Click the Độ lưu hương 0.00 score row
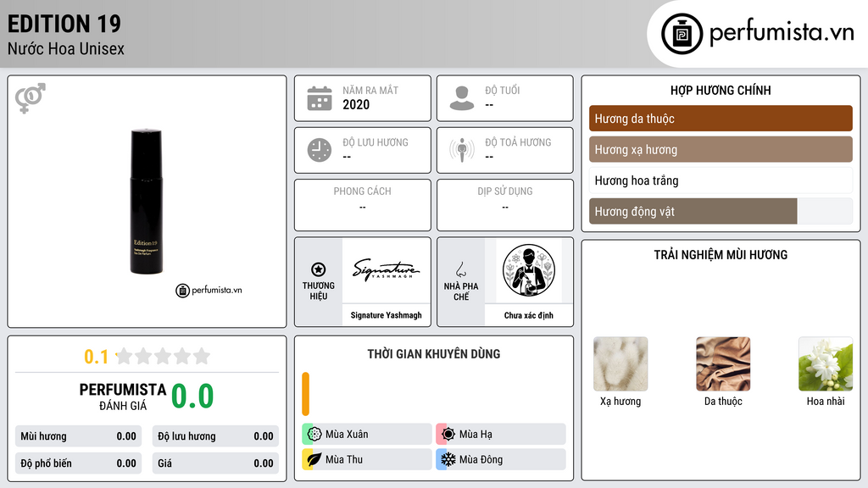This screenshot has height=488, width=868. [215, 436]
